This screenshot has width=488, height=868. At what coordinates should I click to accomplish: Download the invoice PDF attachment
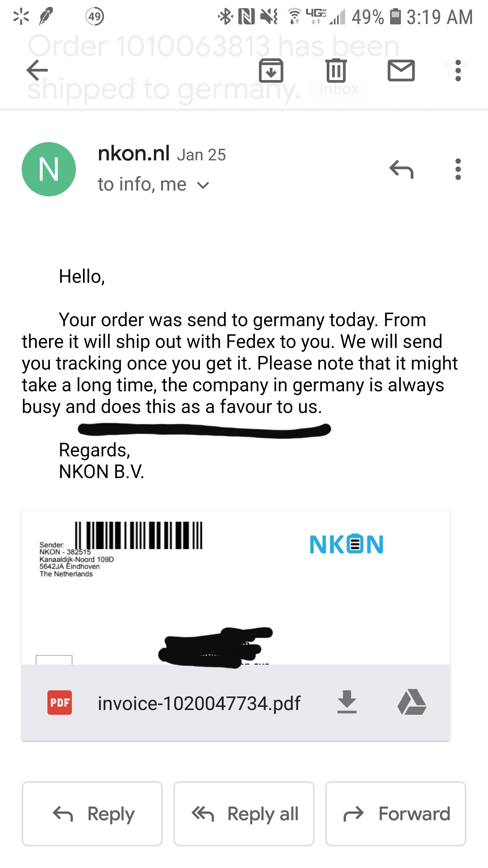coord(347,703)
